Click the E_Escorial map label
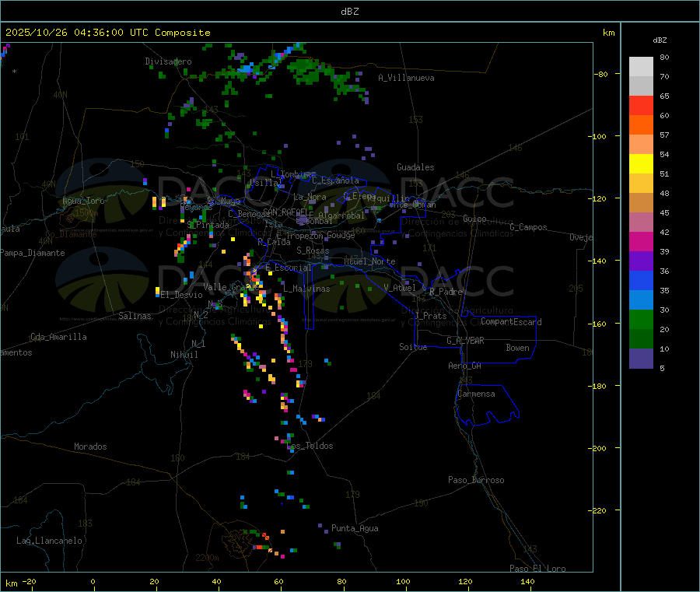Image resolution: width=700 pixels, height=592 pixels. click(x=289, y=268)
